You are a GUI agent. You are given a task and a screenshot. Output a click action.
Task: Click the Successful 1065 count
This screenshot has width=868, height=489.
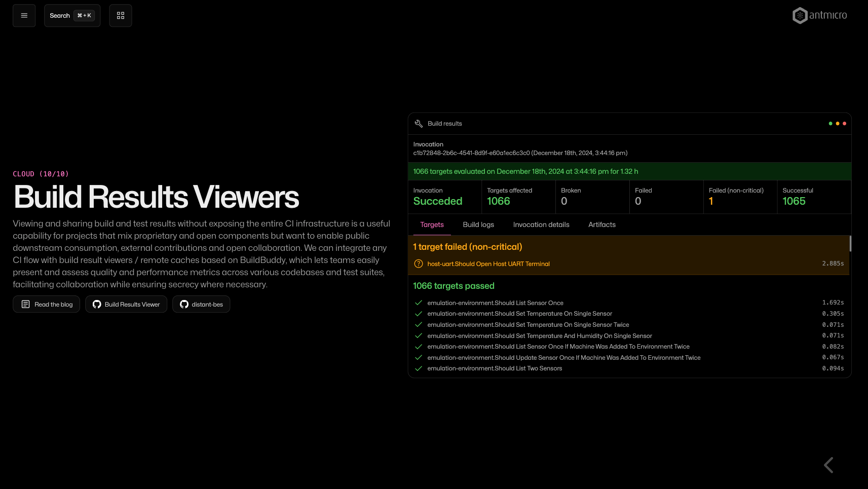pyautogui.click(x=794, y=201)
